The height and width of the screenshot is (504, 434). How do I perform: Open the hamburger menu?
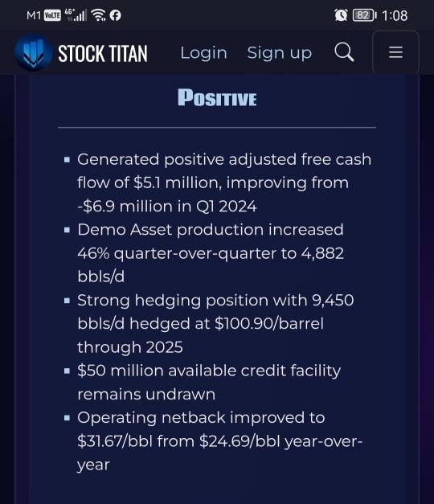pyautogui.click(x=395, y=52)
